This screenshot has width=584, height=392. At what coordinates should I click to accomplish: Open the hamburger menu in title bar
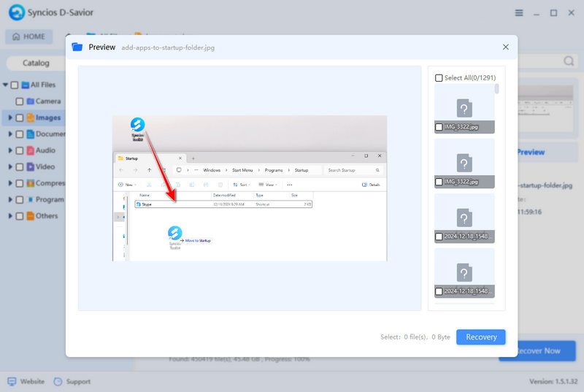point(519,13)
